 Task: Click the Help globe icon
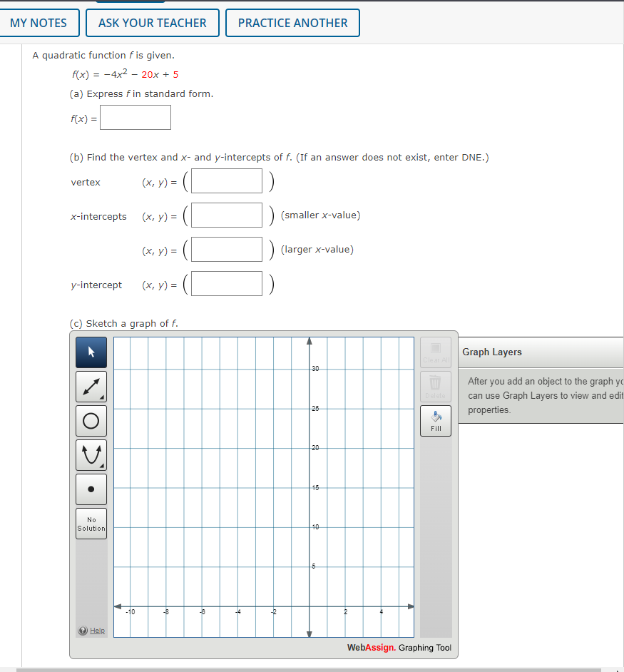83,630
